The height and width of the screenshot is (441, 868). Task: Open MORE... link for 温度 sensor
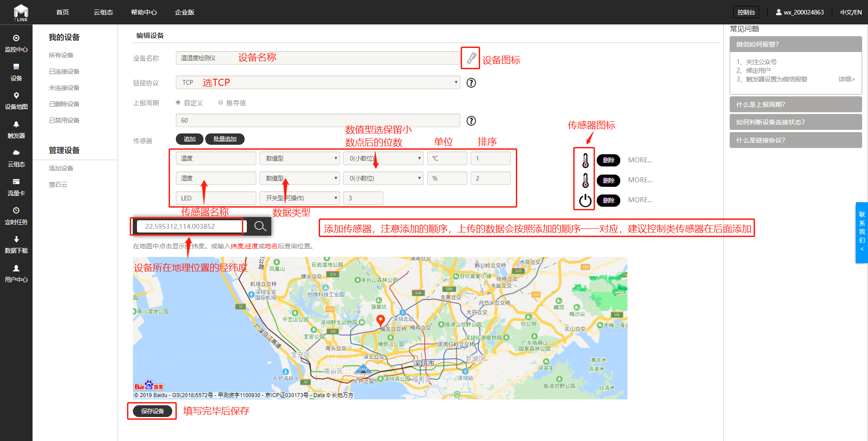pyautogui.click(x=640, y=160)
